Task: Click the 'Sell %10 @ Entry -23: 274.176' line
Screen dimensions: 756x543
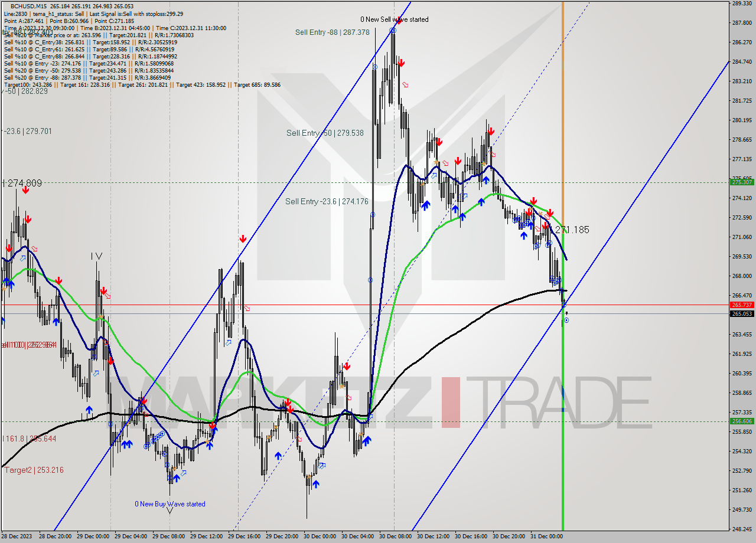Action: [x=89, y=63]
